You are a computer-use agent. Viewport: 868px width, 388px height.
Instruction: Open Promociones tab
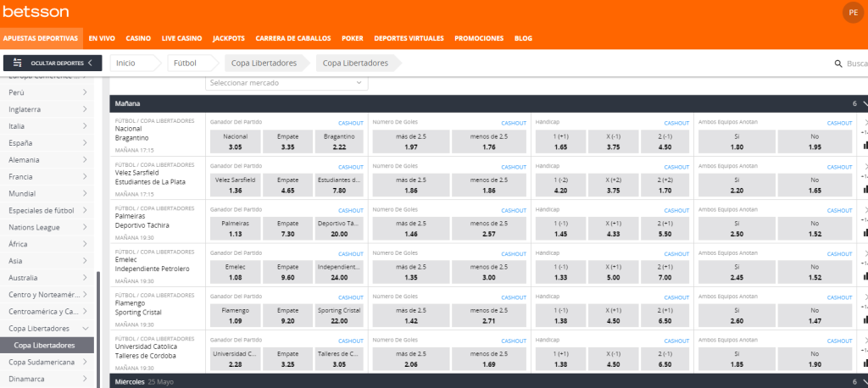479,39
